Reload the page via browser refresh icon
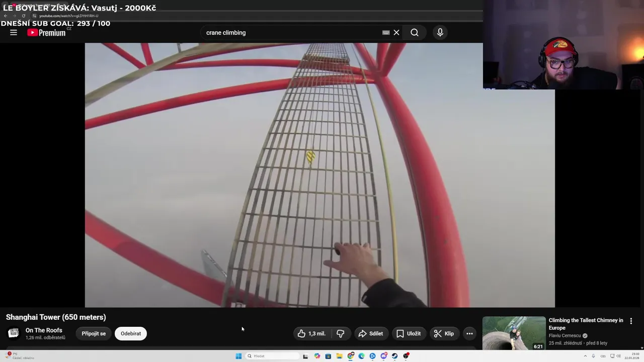 [23, 16]
